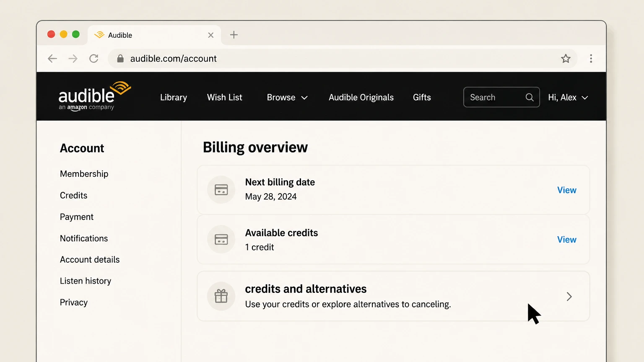Viewport: 644px width, 362px height.
Task: Click the credits and alternatives title
Action: 306,289
